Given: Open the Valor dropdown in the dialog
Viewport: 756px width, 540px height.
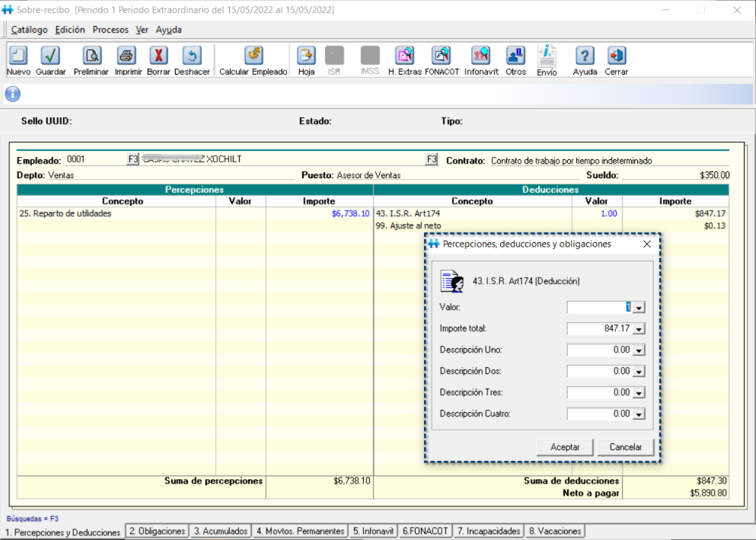Looking at the screenshot, I should [640, 307].
